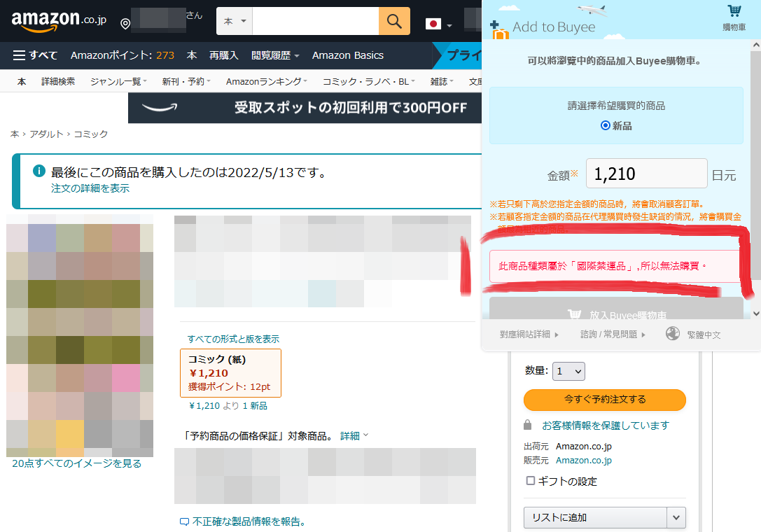Click the リストに追加 button
Screen dimensions: 761x532
596,517
